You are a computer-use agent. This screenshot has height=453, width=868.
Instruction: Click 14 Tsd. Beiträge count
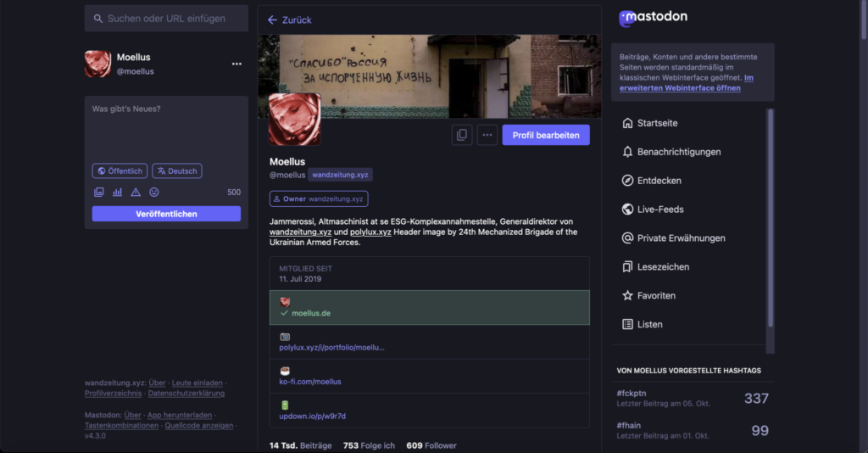pos(301,446)
